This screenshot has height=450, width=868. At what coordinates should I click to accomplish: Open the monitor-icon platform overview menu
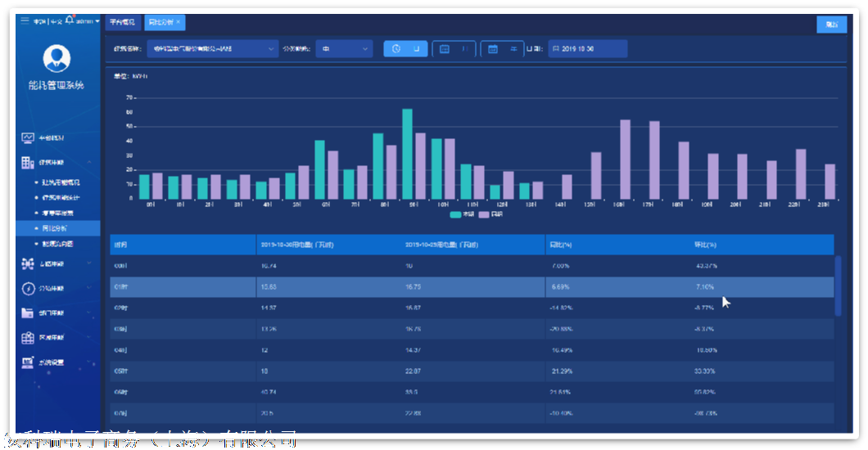[28, 137]
